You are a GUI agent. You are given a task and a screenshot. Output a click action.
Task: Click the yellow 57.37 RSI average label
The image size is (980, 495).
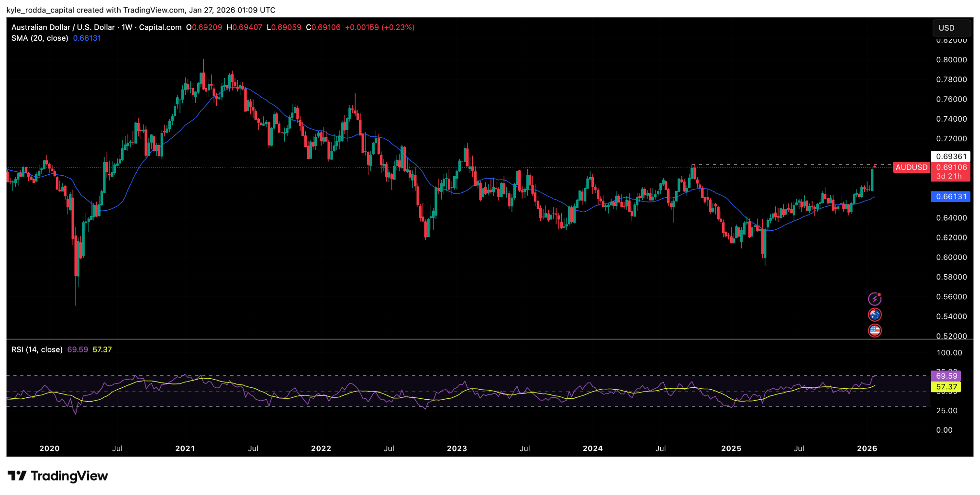946,387
